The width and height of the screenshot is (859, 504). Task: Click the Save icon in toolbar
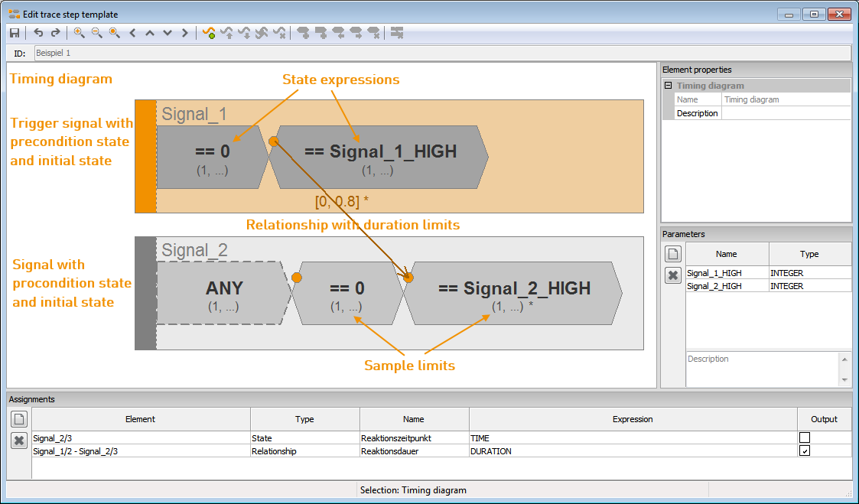pos(15,33)
